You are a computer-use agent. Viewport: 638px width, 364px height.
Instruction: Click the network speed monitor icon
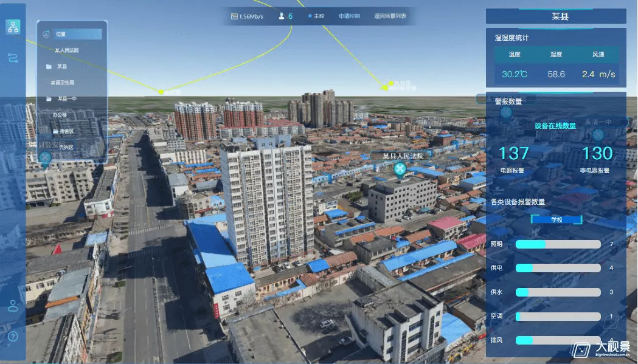point(234,16)
